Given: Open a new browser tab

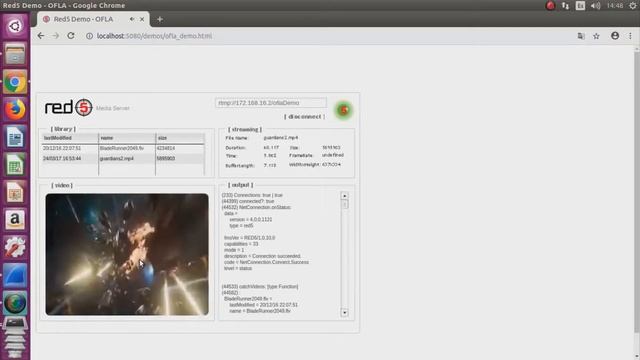Looking at the screenshot, I should pos(160,19).
